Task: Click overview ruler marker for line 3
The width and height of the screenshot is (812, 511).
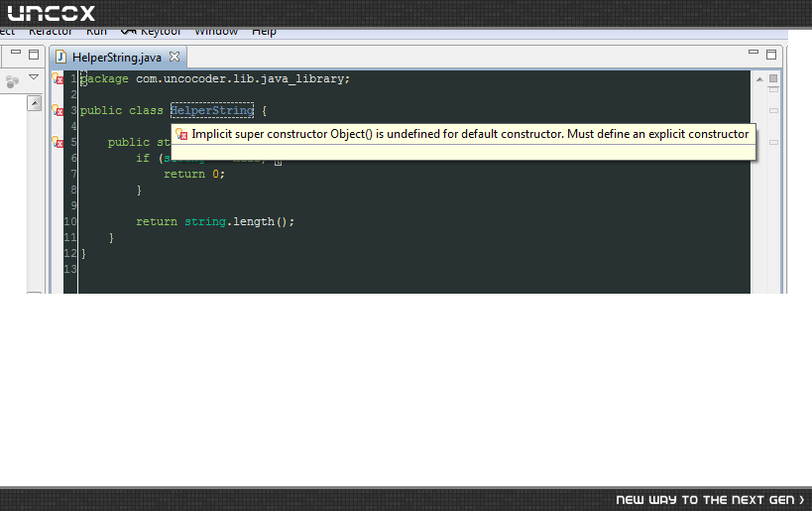Action: point(773,110)
